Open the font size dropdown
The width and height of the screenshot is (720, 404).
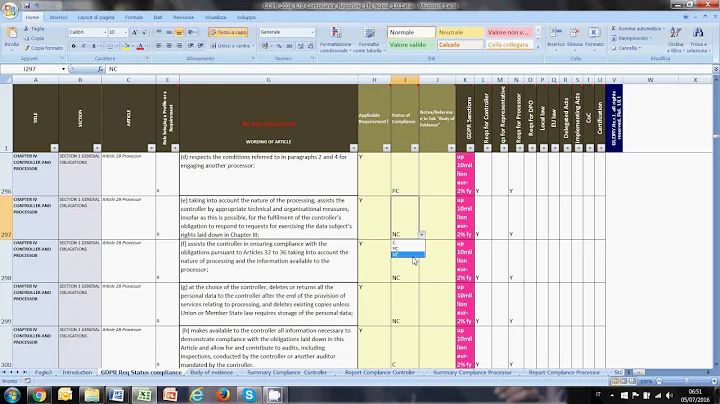click(125, 32)
